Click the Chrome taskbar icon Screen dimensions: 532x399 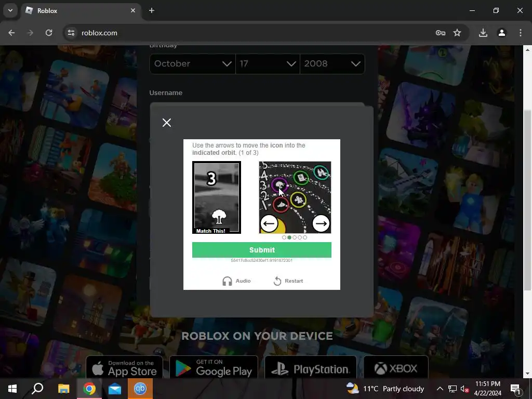pos(89,389)
